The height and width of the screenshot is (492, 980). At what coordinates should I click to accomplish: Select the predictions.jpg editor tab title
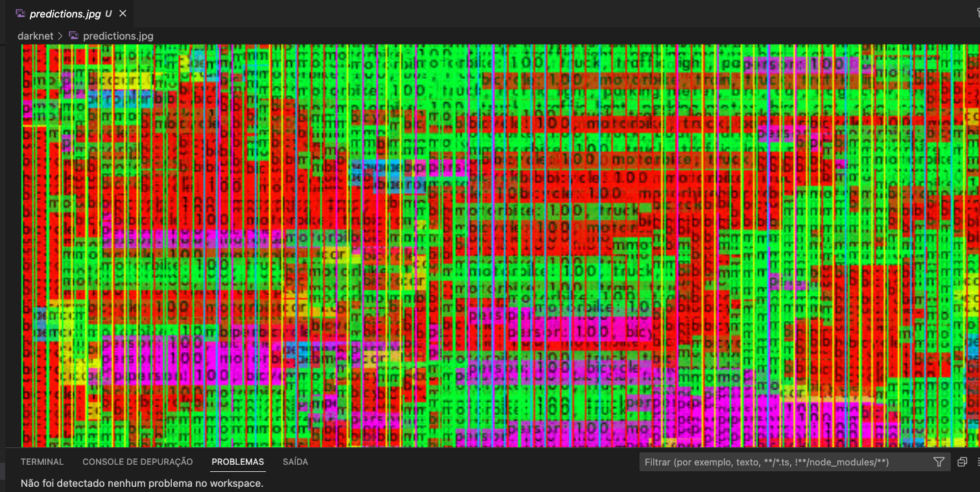(65, 14)
